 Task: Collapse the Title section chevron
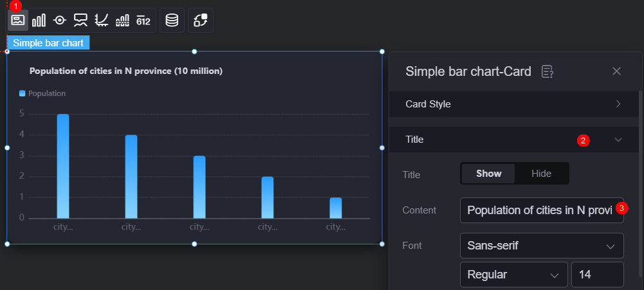(x=618, y=140)
